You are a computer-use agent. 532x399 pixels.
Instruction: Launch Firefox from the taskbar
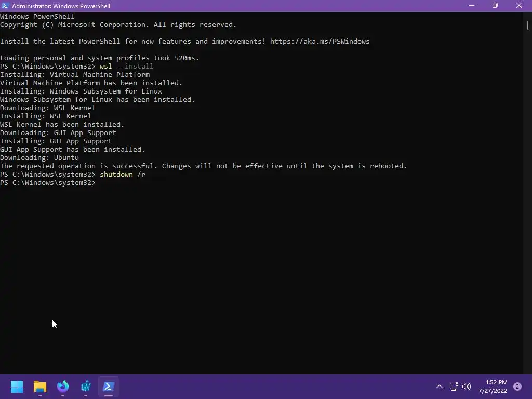pos(63,387)
